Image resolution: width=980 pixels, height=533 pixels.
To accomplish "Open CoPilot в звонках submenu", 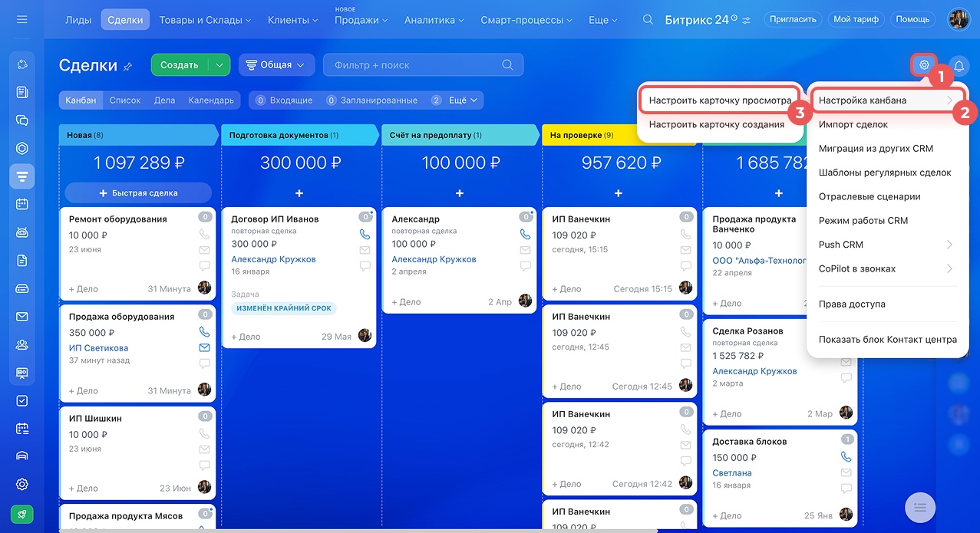I will (x=887, y=268).
